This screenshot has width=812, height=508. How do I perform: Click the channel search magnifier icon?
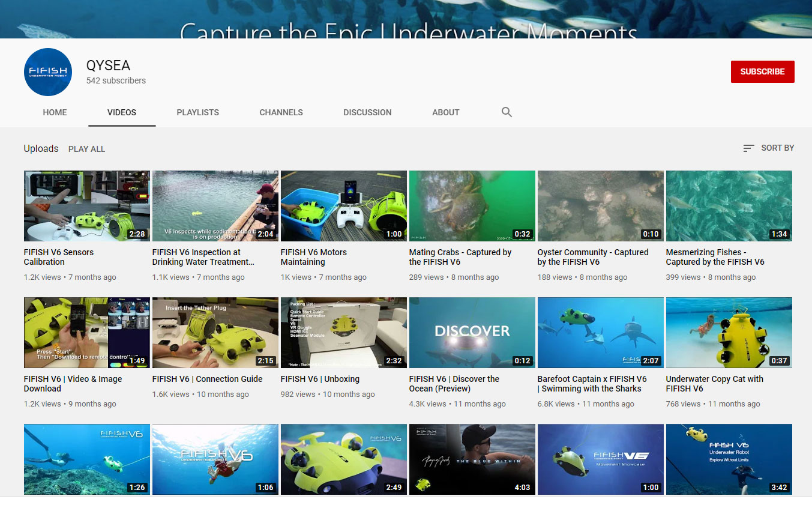507,112
